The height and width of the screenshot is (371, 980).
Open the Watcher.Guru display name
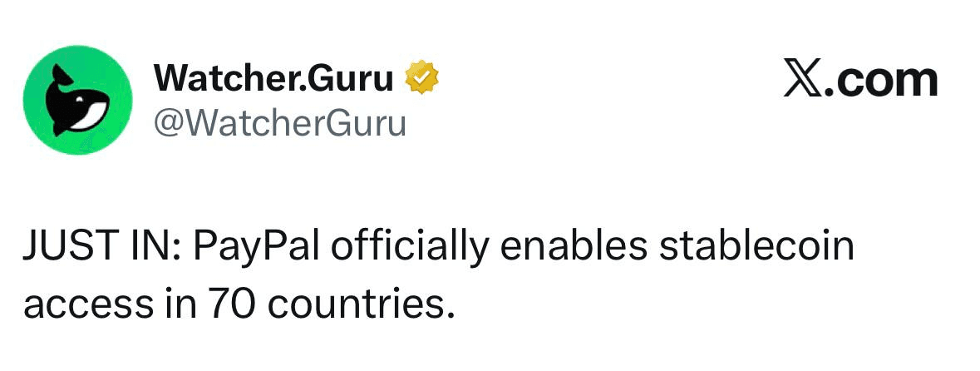[x=273, y=79]
